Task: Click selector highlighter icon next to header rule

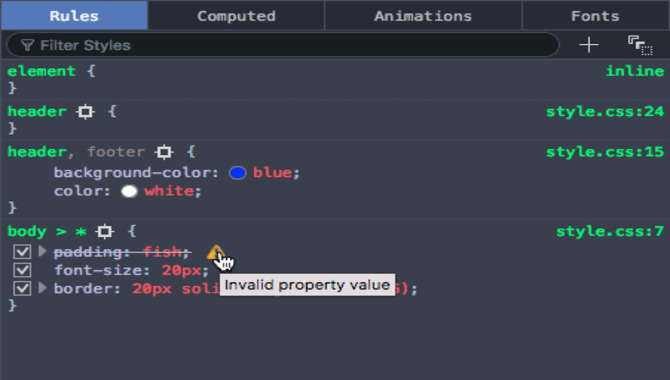Action: [x=85, y=112]
